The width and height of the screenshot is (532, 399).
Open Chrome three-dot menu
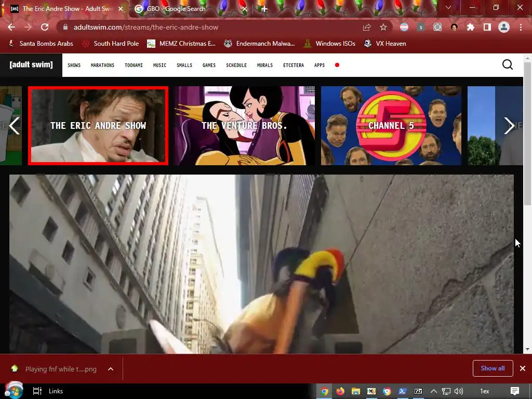pos(521,27)
